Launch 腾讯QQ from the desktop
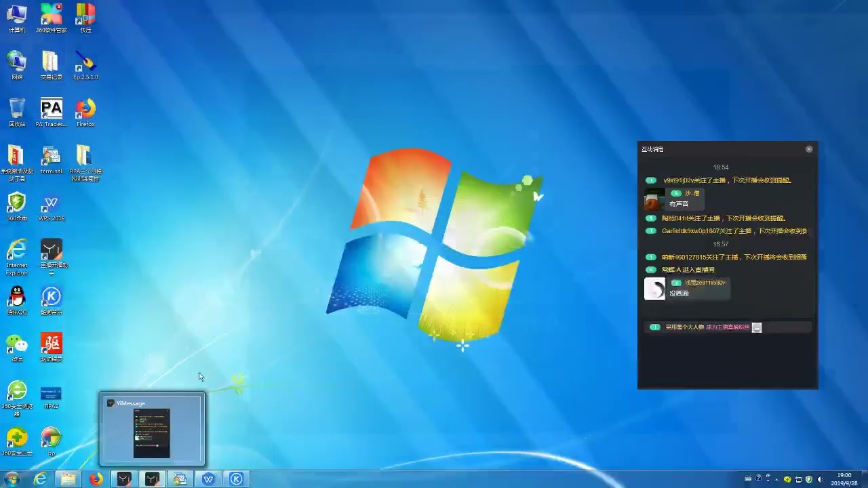The width and height of the screenshot is (868, 488). [x=17, y=300]
